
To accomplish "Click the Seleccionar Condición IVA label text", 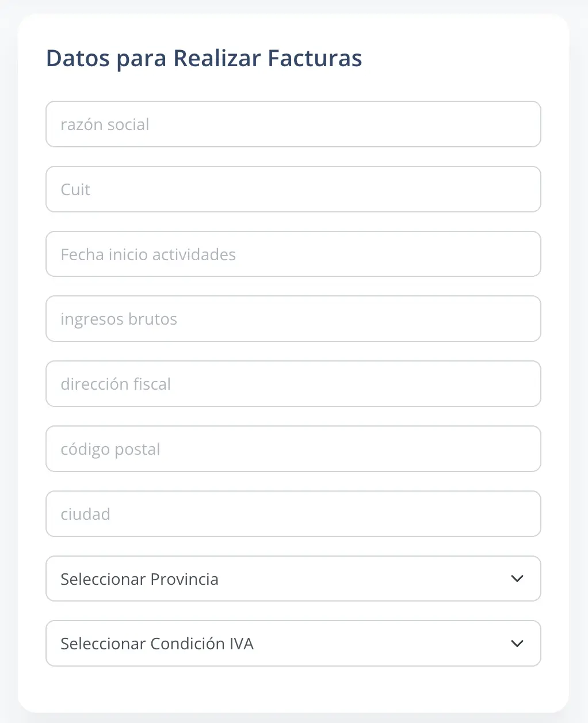I will click(157, 643).
